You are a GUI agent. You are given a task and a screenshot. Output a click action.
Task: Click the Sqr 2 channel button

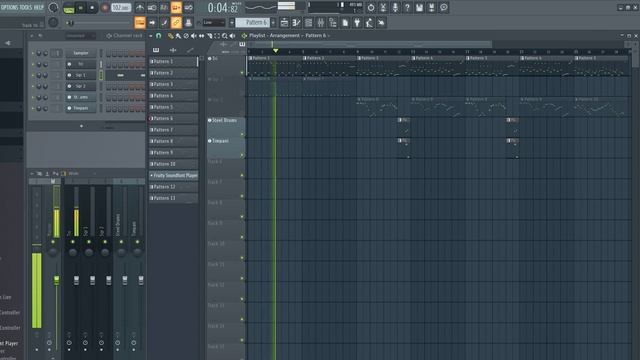click(81, 86)
